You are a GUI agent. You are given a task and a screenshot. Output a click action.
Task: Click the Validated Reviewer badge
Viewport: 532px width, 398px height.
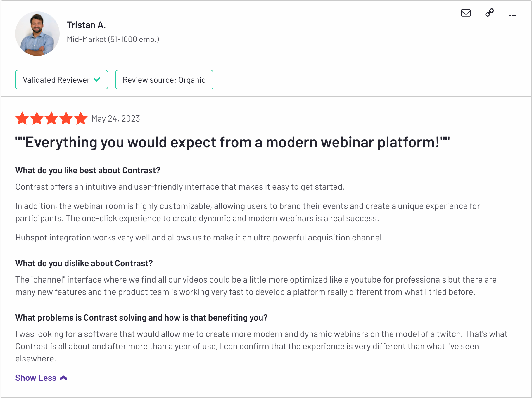(62, 79)
